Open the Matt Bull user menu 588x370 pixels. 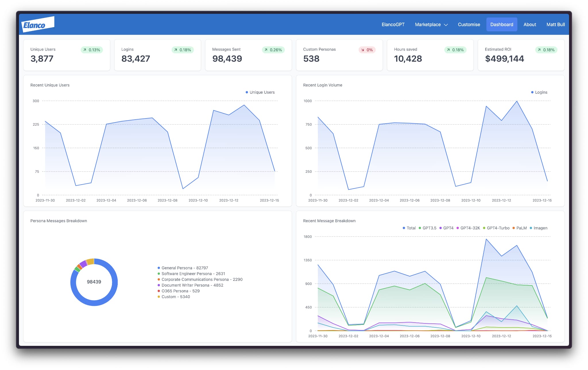(x=555, y=24)
